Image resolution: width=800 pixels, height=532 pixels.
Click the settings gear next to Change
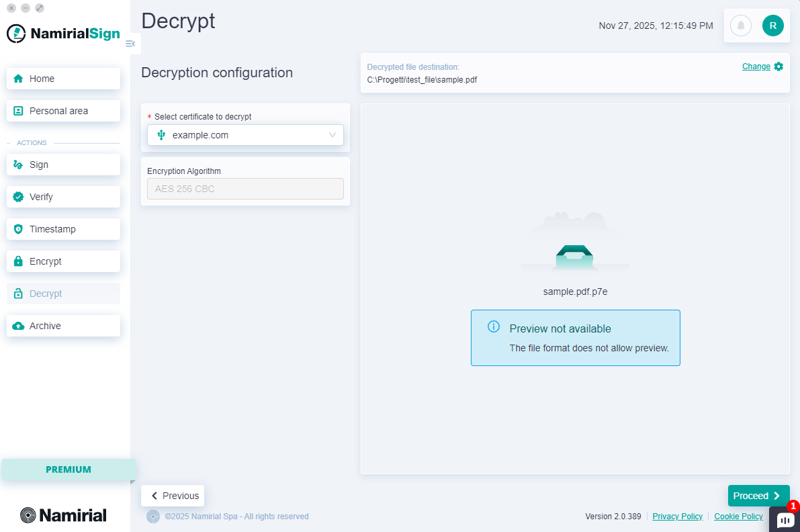(x=779, y=66)
